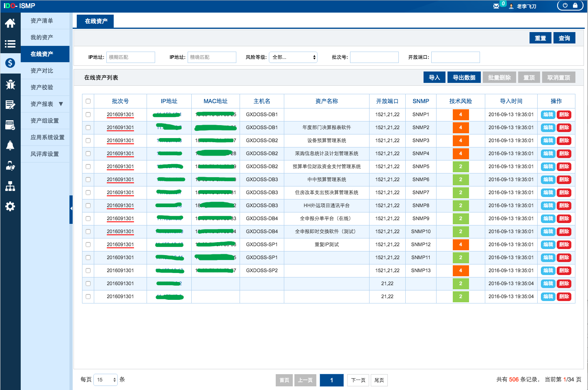Click the 置顶 button
588x390 pixels.
coord(529,78)
